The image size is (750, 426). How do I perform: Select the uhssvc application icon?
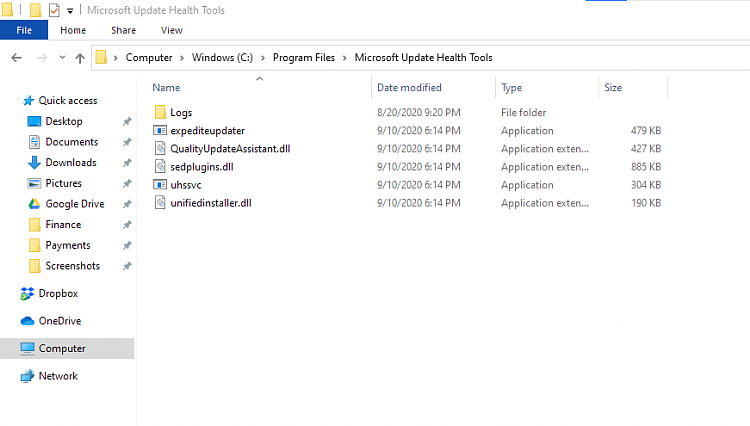(x=160, y=185)
